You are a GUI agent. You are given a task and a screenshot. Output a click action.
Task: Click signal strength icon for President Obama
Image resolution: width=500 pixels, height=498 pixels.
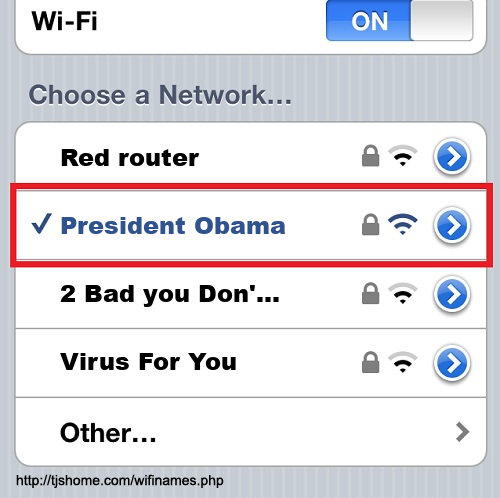(403, 224)
